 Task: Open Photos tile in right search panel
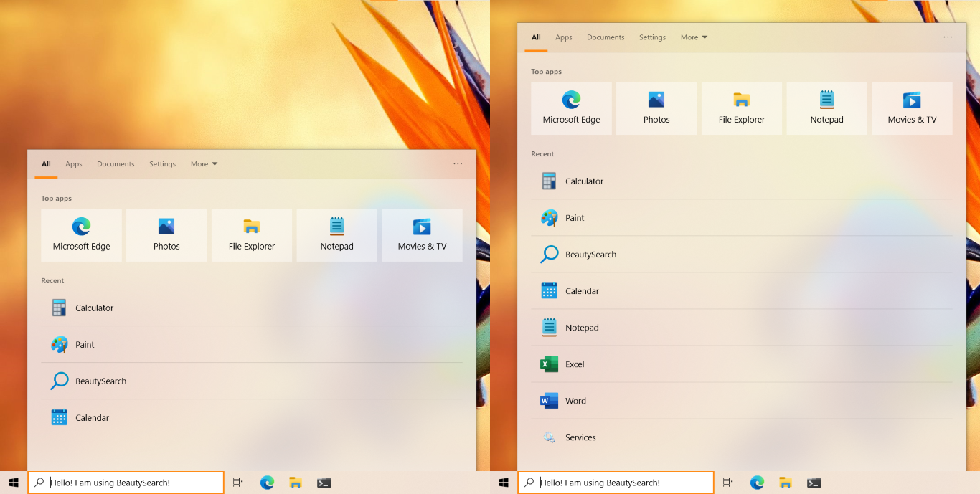656,108
